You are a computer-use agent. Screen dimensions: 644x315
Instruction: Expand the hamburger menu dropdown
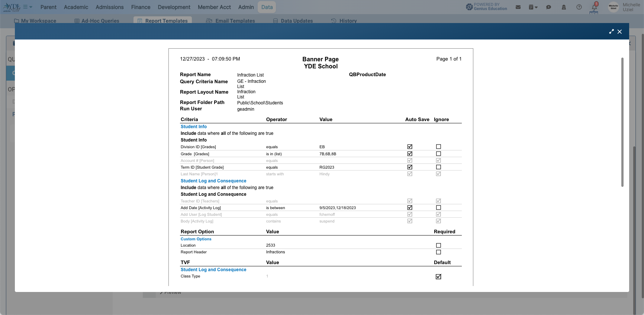(28, 7)
